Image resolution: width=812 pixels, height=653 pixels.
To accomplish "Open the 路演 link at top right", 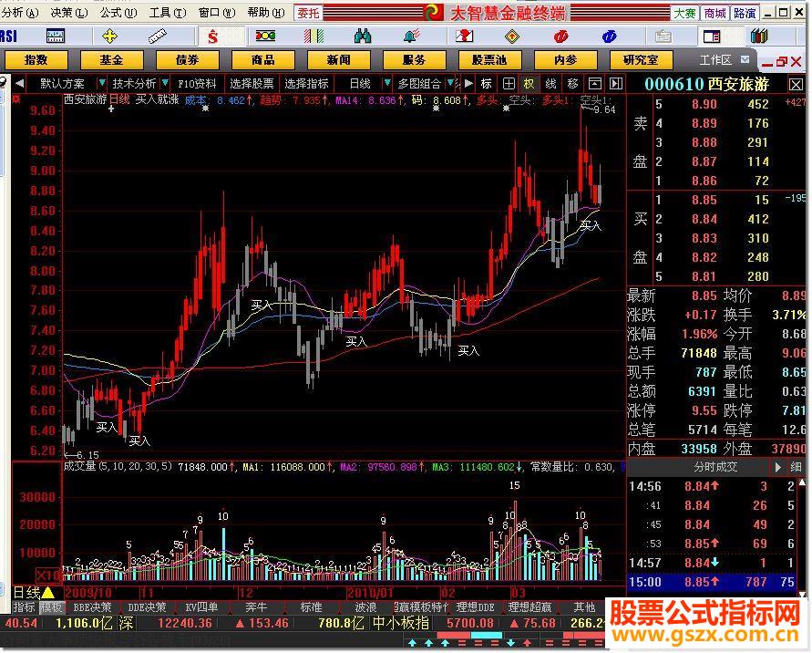I will tap(745, 13).
